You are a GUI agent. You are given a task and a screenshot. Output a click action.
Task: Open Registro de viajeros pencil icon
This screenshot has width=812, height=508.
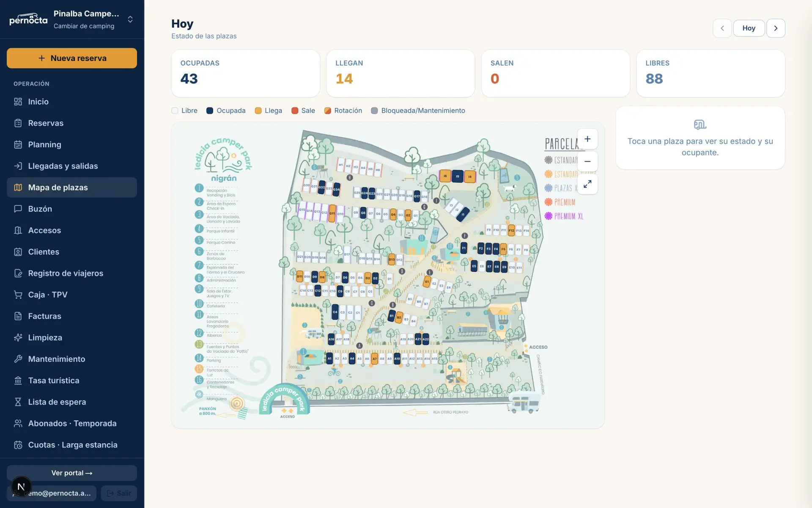(18, 273)
